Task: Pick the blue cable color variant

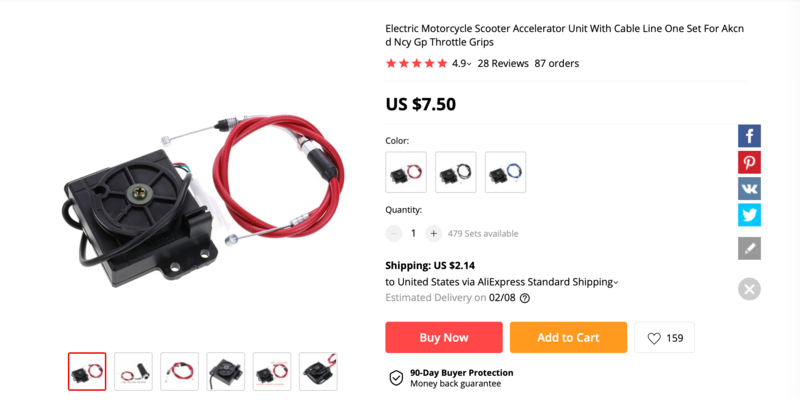Action: click(505, 172)
